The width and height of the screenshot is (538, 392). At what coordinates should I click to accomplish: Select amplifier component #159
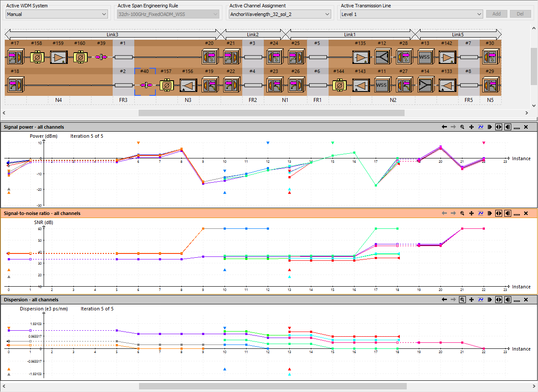point(58,57)
